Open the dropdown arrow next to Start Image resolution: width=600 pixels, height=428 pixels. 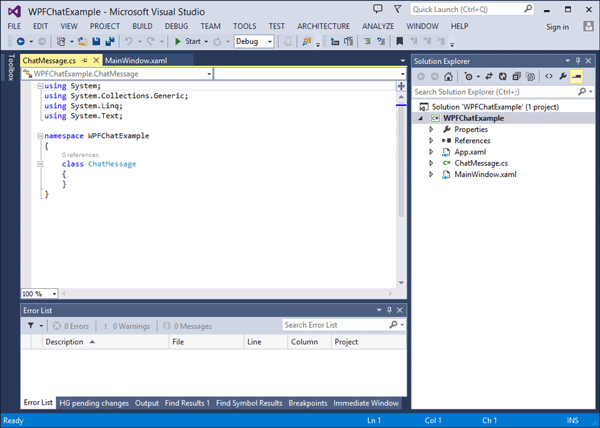[x=206, y=41]
